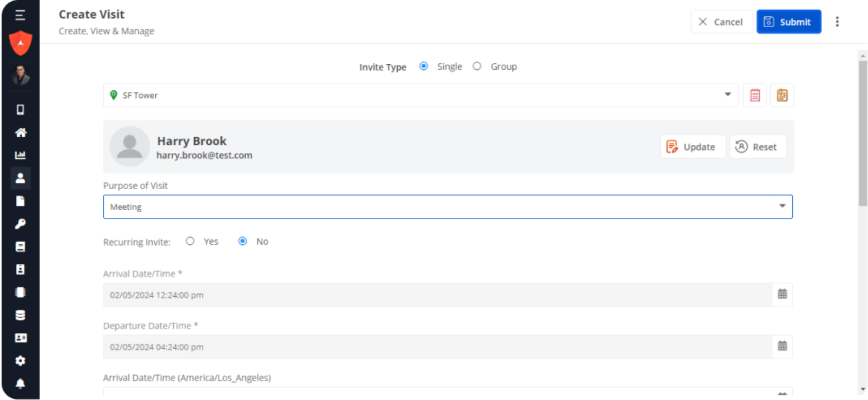868x400 pixels.
Task: Open the database stack sidebar icon
Action: click(21, 315)
